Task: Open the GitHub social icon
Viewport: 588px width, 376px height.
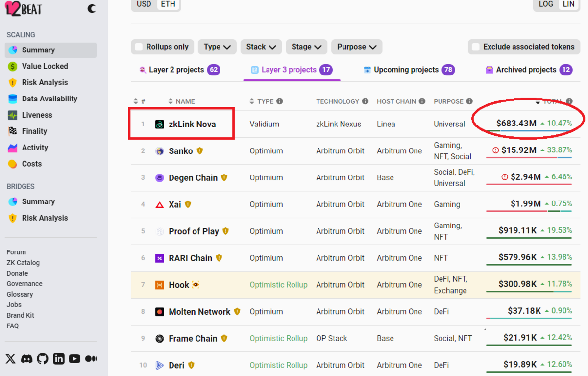Action: coord(43,359)
